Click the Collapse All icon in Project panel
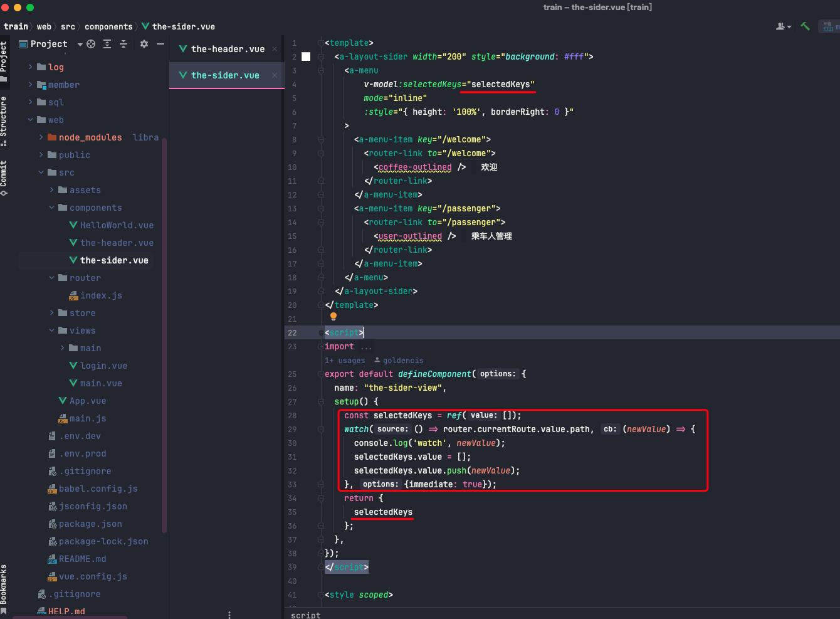This screenshot has width=840, height=619. tap(123, 44)
